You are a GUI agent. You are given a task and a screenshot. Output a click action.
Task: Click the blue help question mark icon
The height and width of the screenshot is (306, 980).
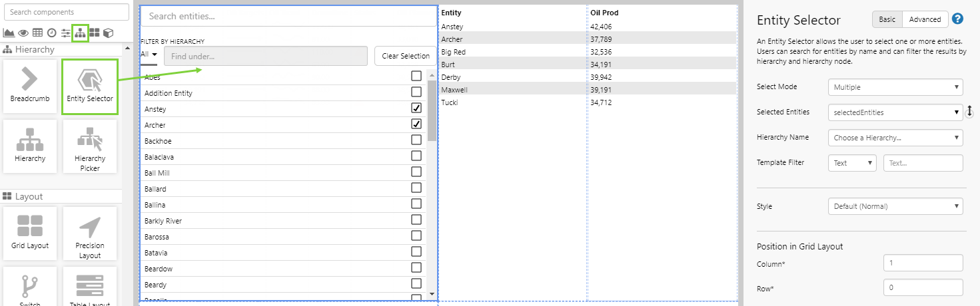pos(958,19)
